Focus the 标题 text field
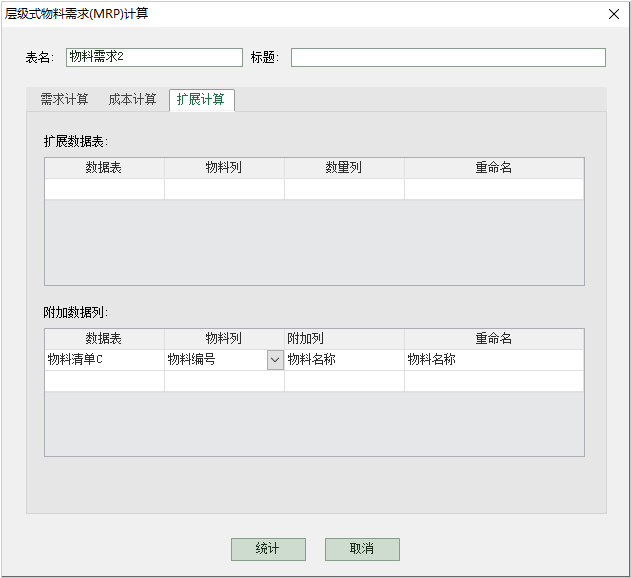 447,58
